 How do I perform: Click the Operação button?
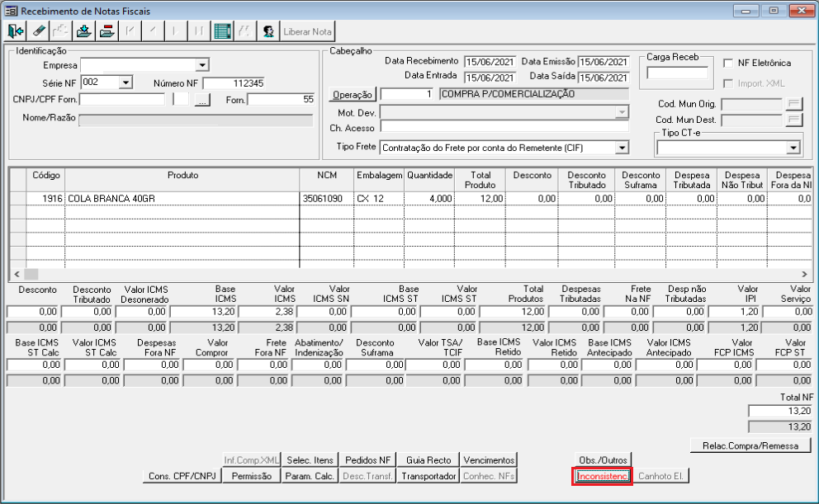pyautogui.click(x=353, y=94)
